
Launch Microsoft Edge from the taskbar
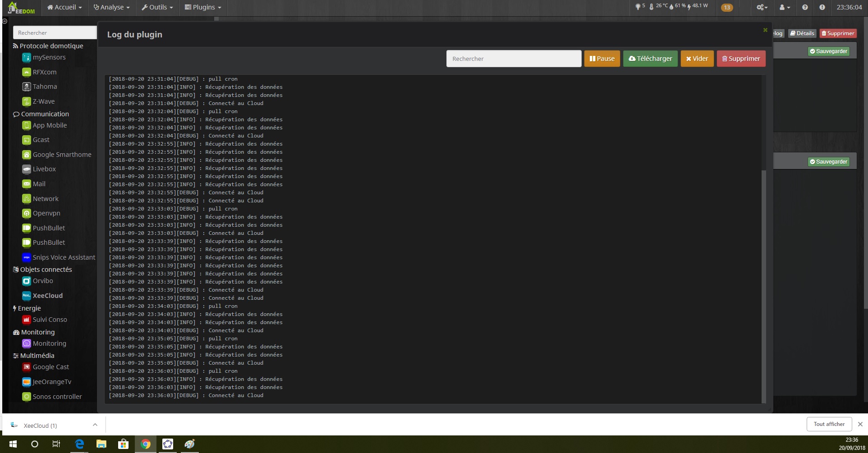pyautogui.click(x=79, y=444)
